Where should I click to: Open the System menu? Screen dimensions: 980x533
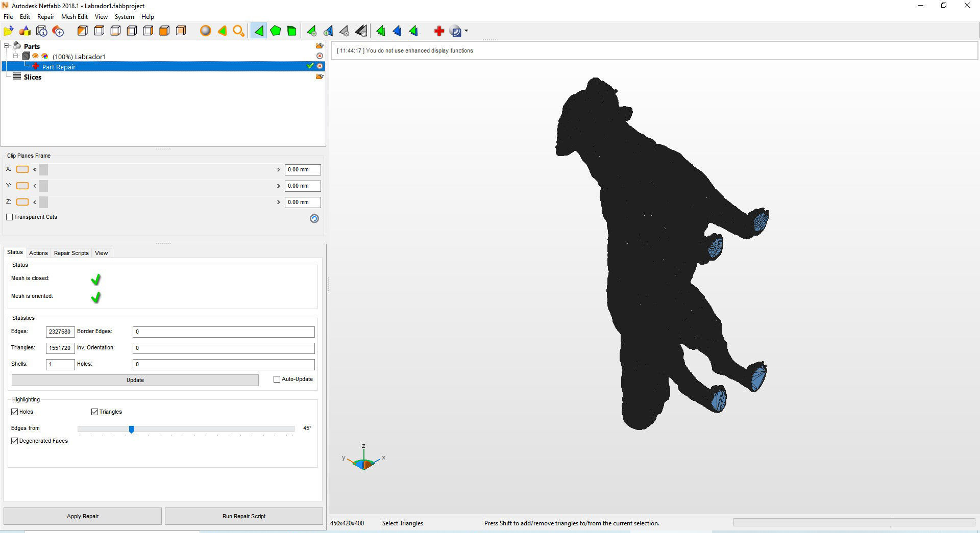(x=125, y=17)
